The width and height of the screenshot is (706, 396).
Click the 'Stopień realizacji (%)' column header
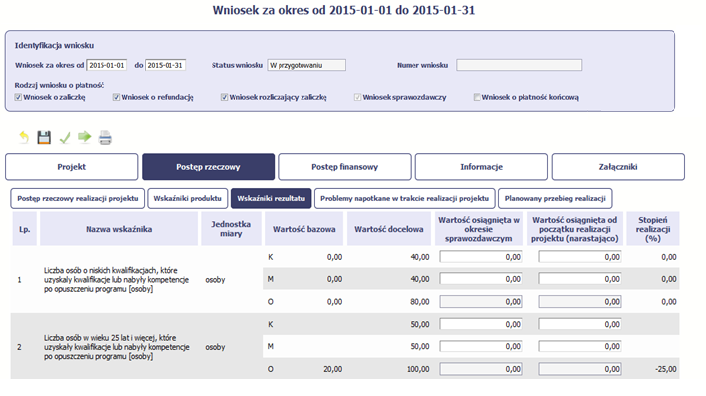pos(653,229)
